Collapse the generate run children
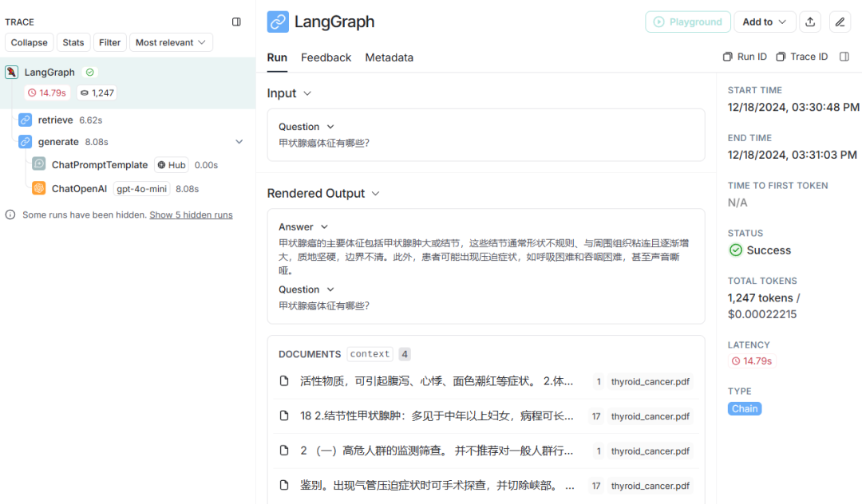 point(239,142)
